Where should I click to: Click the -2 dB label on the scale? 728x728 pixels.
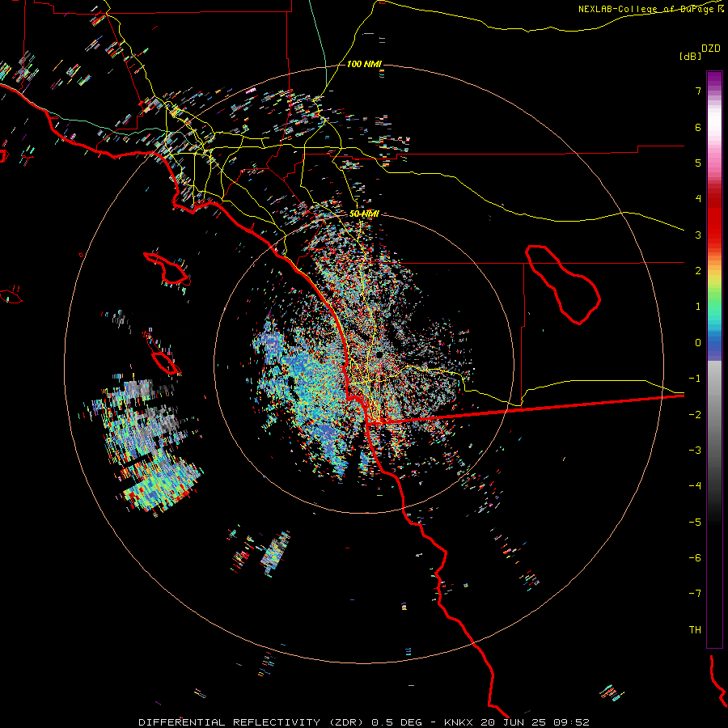[x=695, y=415]
